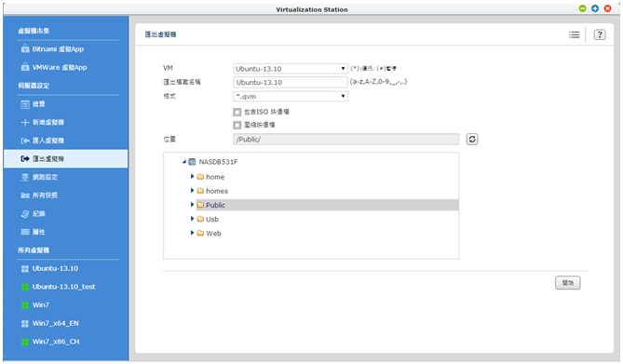Click the NASDB531F NAS device icon
The image size is (623, 364).
coord(192,162)
